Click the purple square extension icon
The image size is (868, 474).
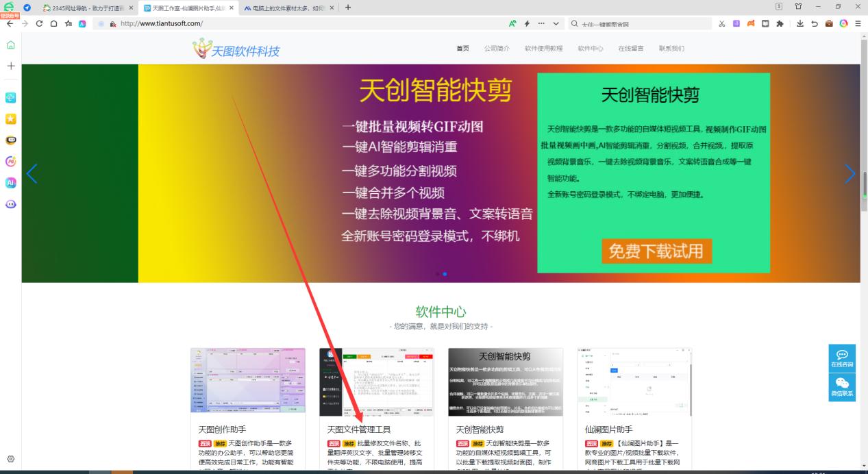click(x=736, y=23)
